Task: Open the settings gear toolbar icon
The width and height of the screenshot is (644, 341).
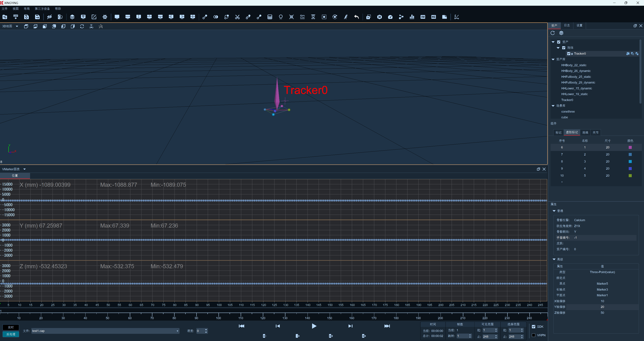Action: pyautogui.click(x=105, y=17)
